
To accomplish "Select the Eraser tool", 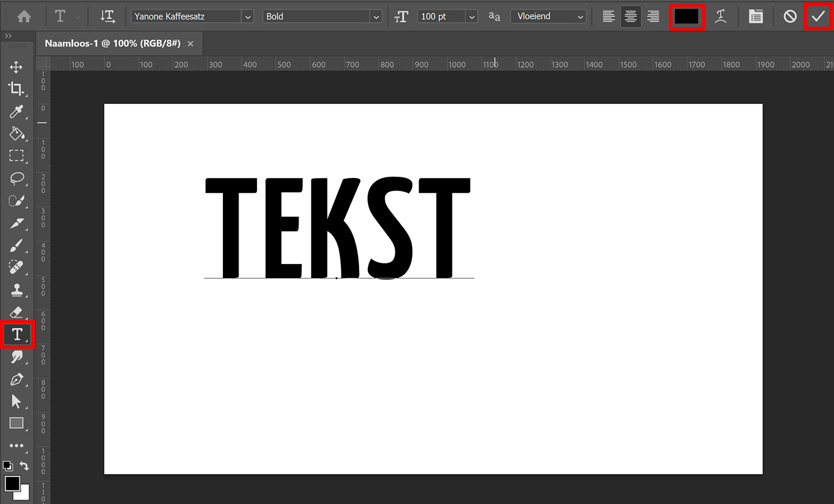I will coord(17,312).
